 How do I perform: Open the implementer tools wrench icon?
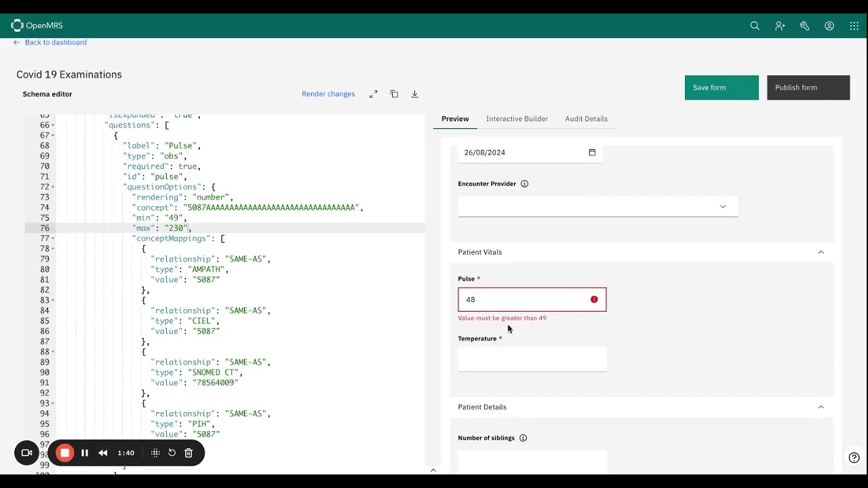(805, 26)
